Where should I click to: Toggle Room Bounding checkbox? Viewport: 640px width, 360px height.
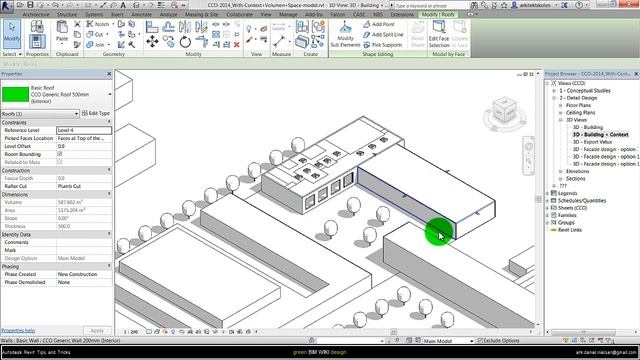(60, 154)
